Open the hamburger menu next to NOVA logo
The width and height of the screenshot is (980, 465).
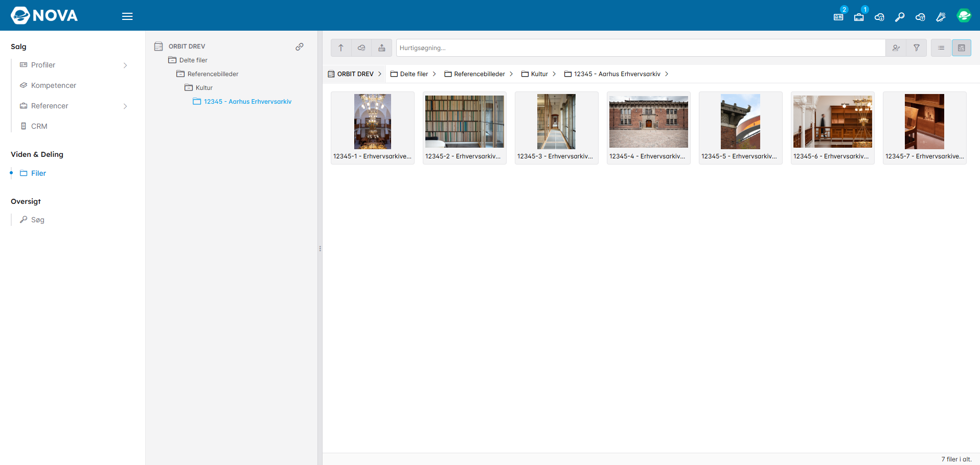(x=127, y=16)
